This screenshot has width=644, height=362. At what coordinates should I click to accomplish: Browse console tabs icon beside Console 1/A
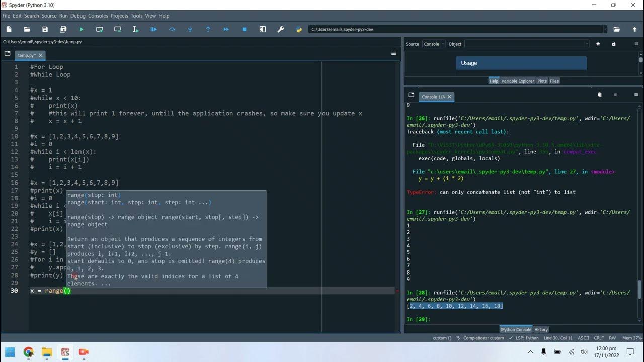(411, 95)
